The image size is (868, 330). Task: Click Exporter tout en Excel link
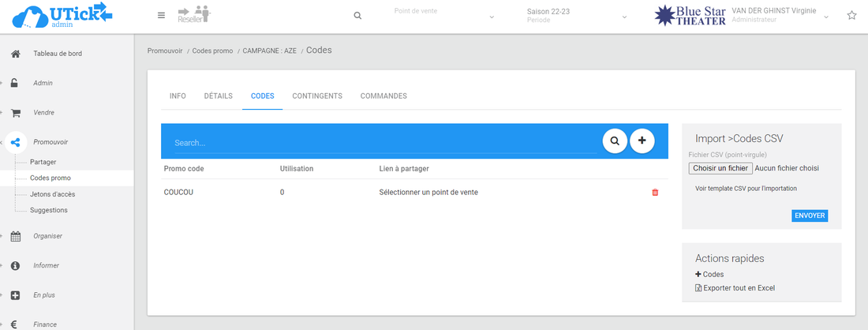click(x=739, y=288)
